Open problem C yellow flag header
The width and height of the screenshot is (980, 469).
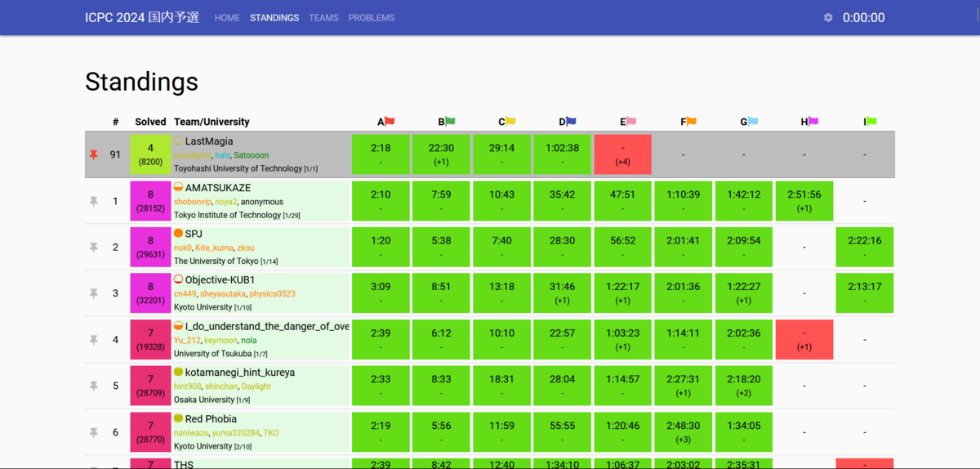pyautogui.click(x=507, y=122)
